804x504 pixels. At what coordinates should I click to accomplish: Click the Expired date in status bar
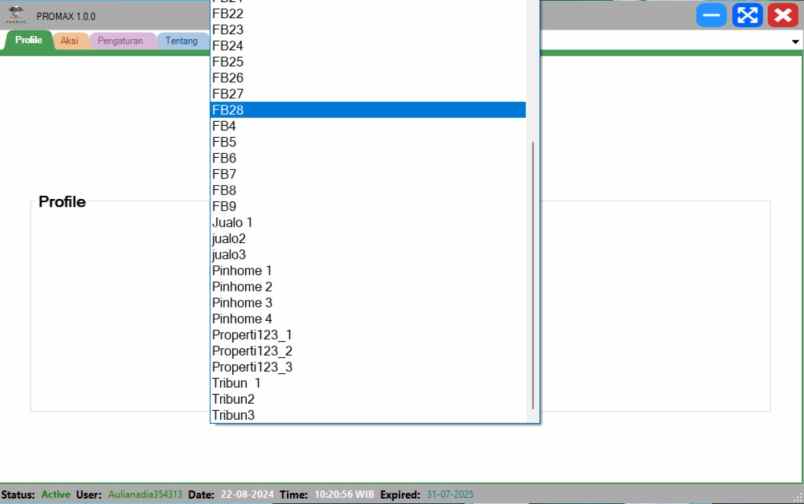(x=449, y=495)
